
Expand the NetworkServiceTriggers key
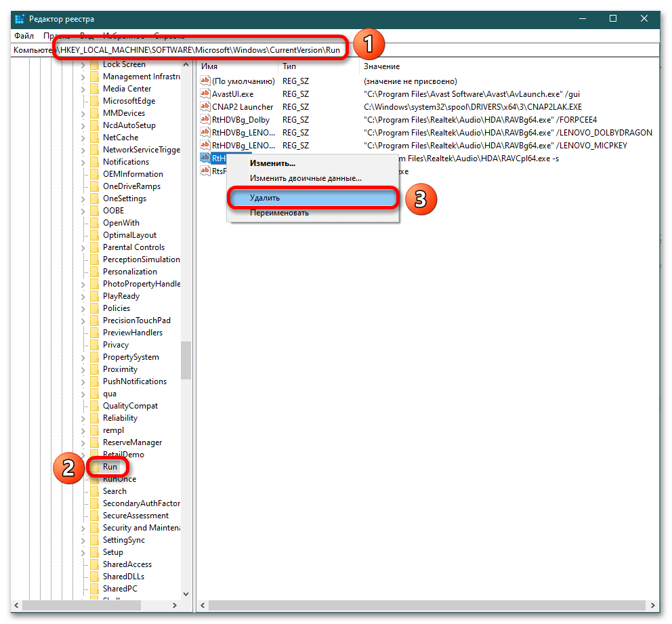(x=83, y=150)
